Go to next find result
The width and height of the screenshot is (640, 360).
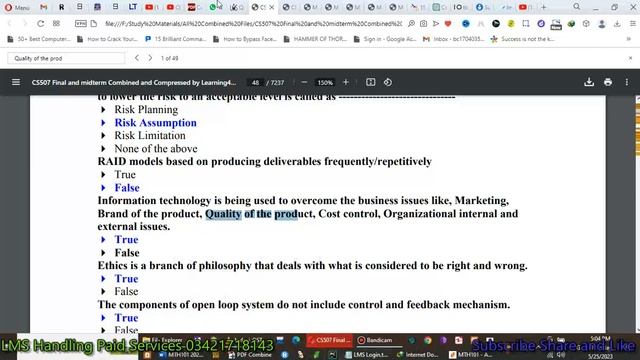(x=150, y=58)
